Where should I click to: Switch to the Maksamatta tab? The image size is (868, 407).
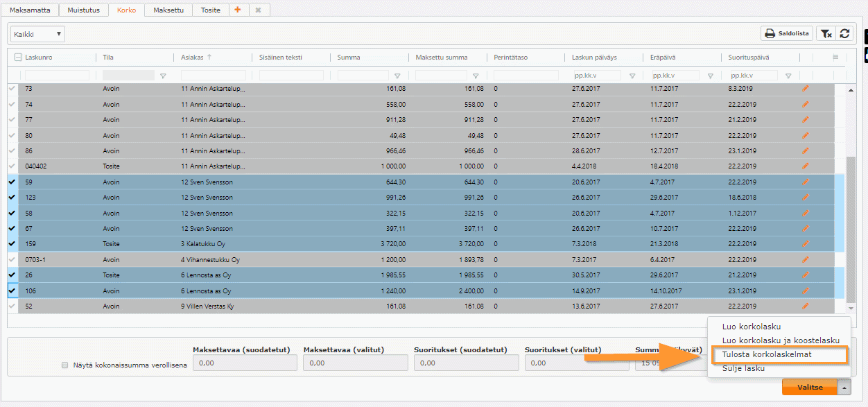pyautogui.click(x=30, y=10)
